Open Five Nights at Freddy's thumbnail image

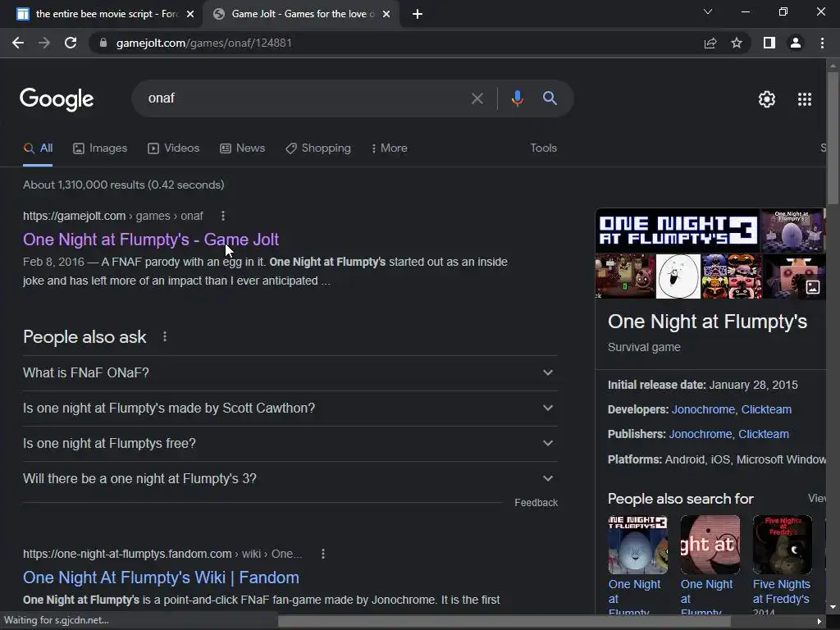click(782, 545)
